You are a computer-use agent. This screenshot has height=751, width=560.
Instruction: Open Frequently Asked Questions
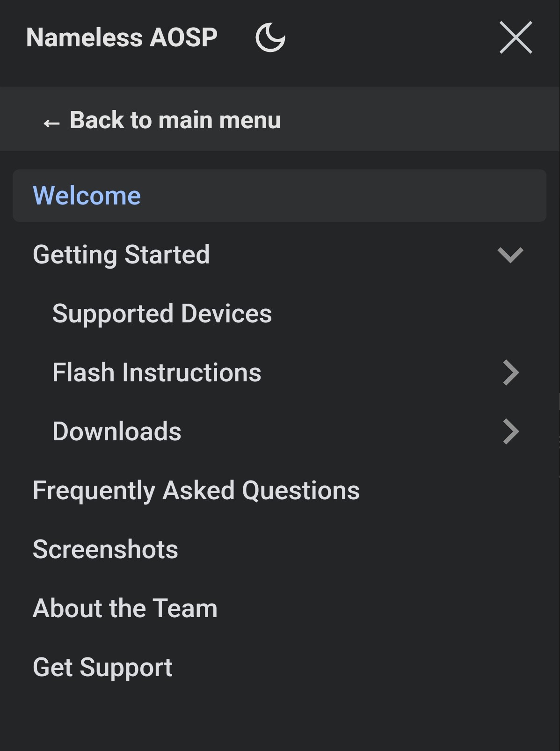pos(196,490)
